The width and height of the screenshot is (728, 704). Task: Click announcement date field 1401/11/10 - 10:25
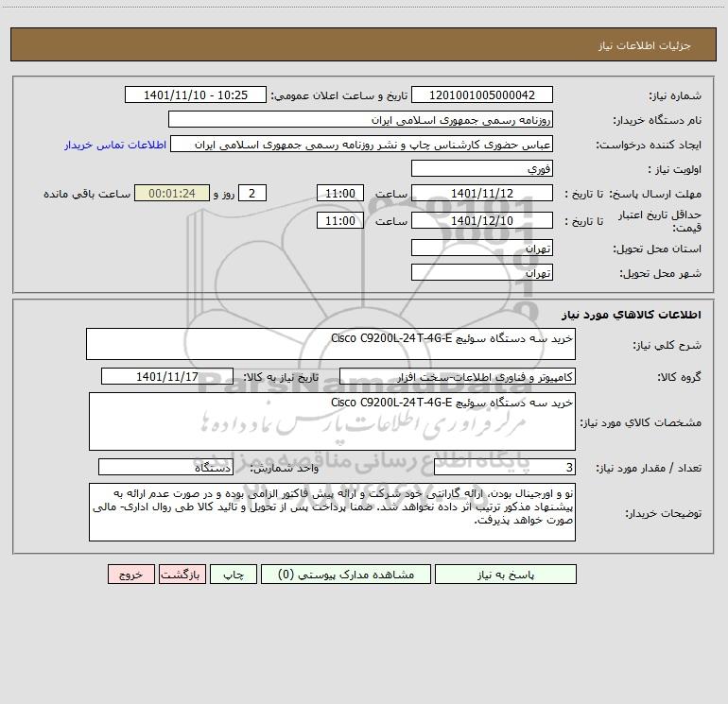(x=196, y=94)
